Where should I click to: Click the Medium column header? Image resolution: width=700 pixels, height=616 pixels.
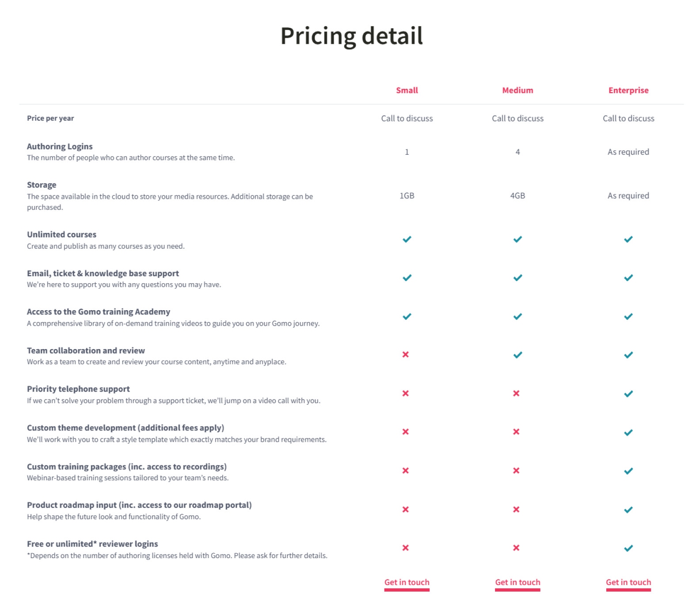(517, 90)
